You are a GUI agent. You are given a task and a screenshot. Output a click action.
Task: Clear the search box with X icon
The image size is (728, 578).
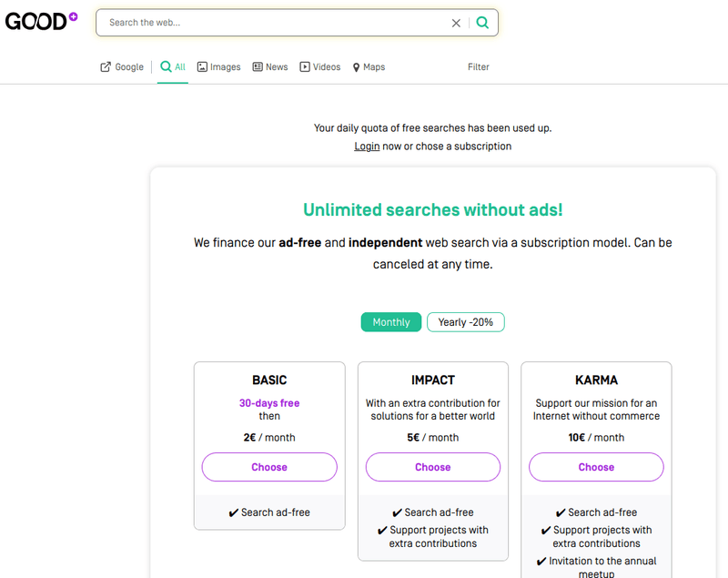click(x=456, y=23)
